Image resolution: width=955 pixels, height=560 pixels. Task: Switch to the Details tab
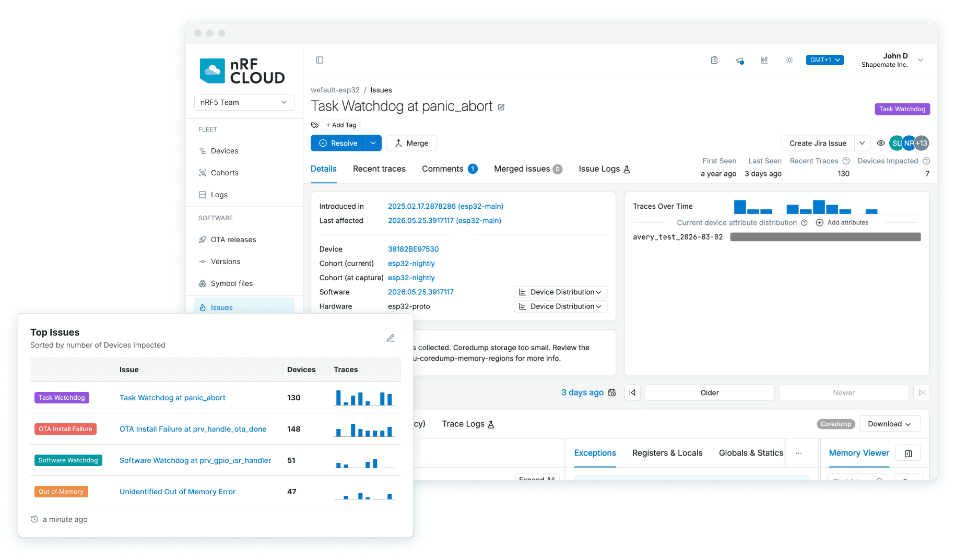pos(323,169)
